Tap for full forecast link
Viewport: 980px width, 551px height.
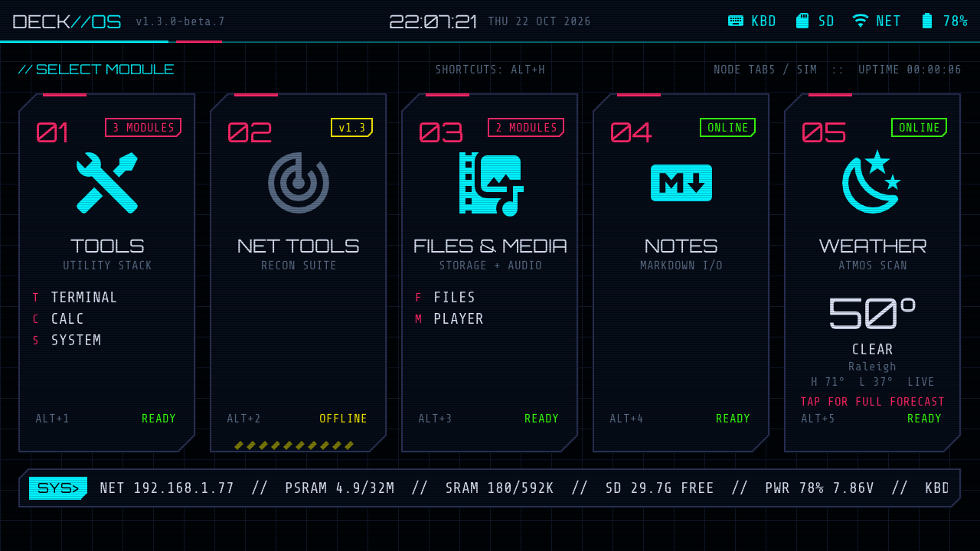coord(873,402)
